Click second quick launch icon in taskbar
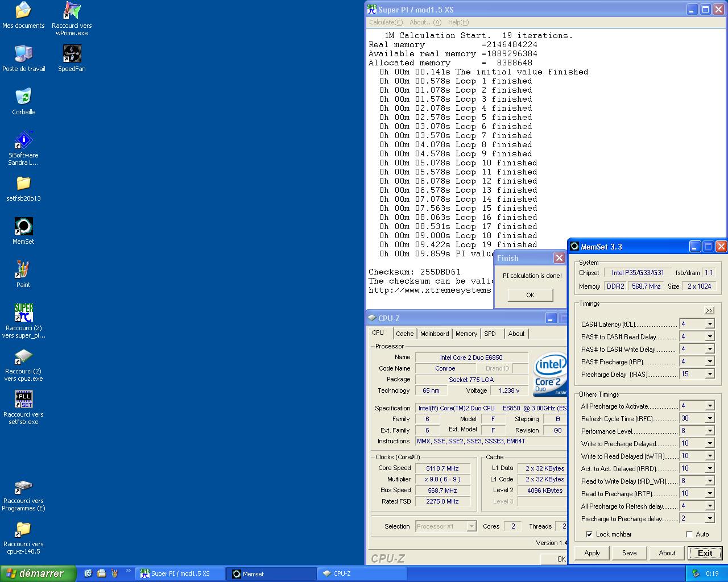728x582 pixels. [101, 573]
